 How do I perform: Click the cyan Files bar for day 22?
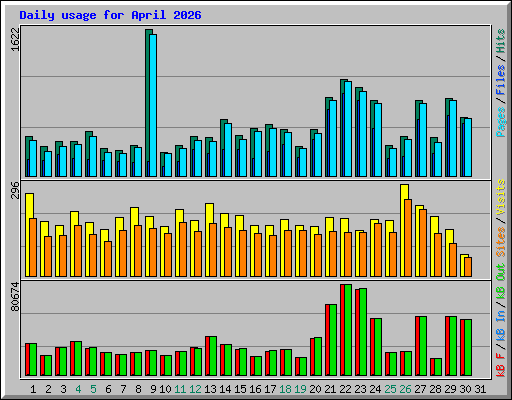[x=348, y=129]
